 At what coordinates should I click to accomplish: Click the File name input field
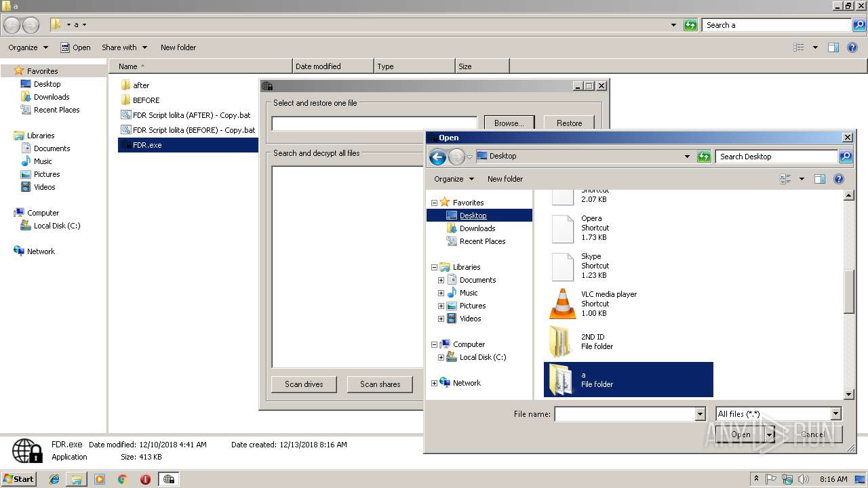click(625, 414)
